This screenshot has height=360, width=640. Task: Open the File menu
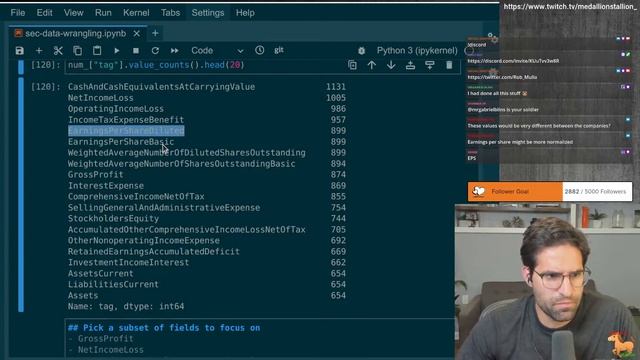click(x=18, y=13)
